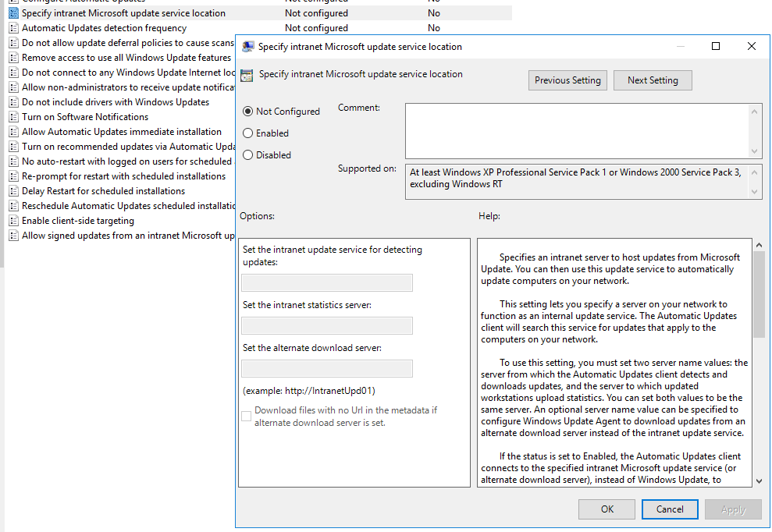Click 'Supported on' box scroll up arrow
Image resolution: width=772 pixels, height=532 pixels.
754,172
